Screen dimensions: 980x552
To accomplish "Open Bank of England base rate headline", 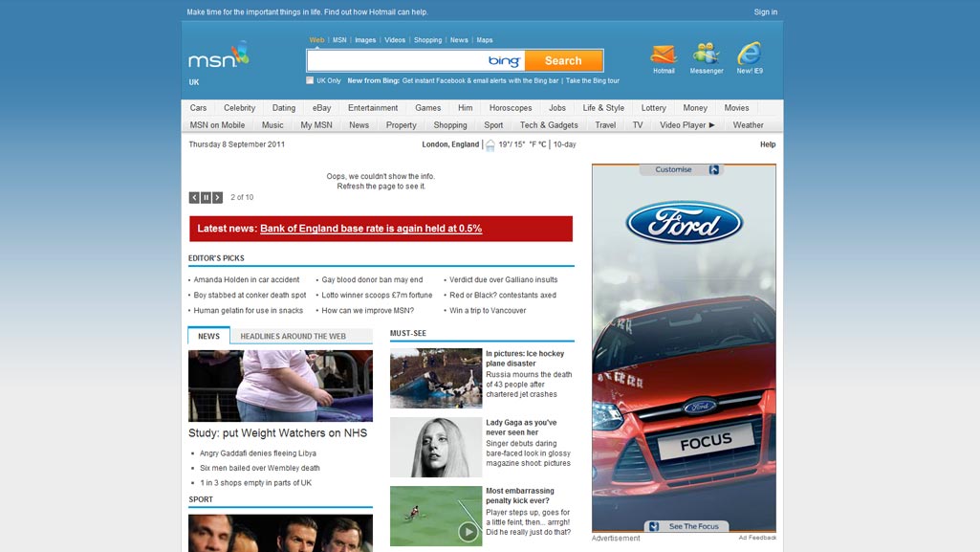I will tap(371, 229).
